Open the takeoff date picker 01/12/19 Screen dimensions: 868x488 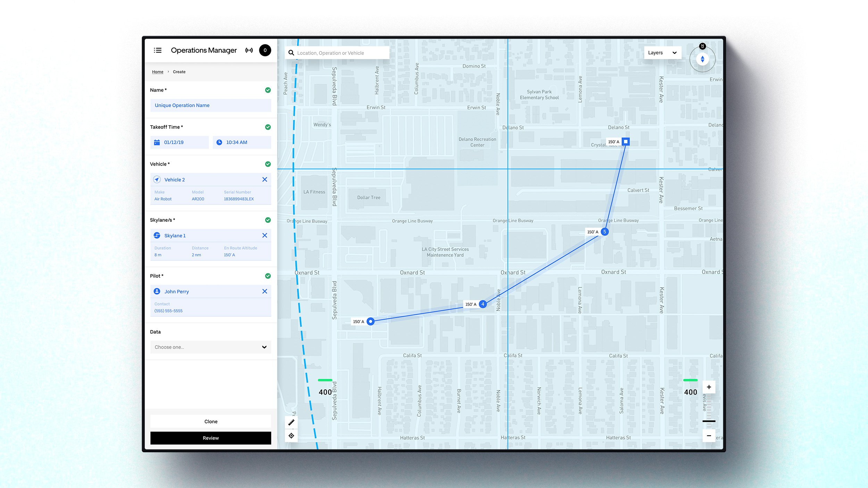coord(180,142)
